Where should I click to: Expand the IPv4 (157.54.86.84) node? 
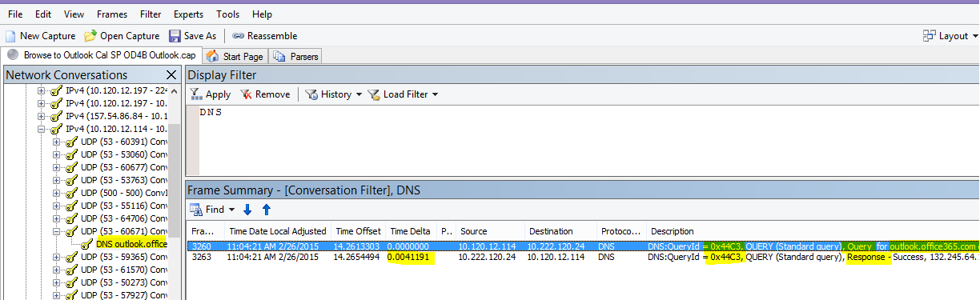tap(42, 115)
